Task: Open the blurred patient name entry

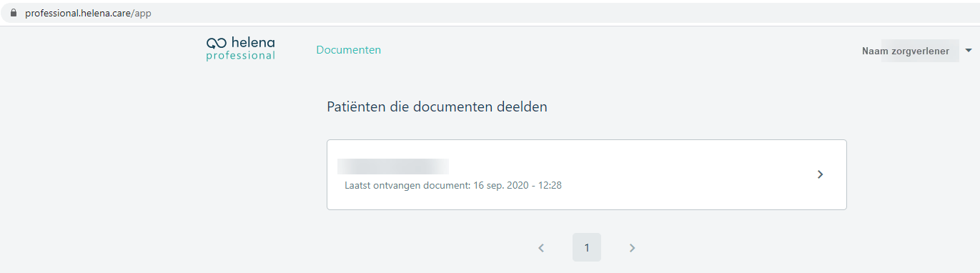Action: coord(393,167)
